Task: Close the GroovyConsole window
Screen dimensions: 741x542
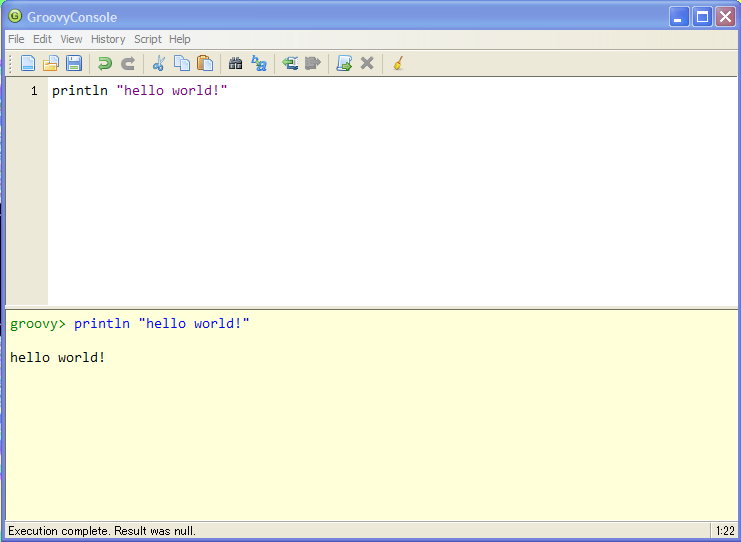Action: click(725, 17)
